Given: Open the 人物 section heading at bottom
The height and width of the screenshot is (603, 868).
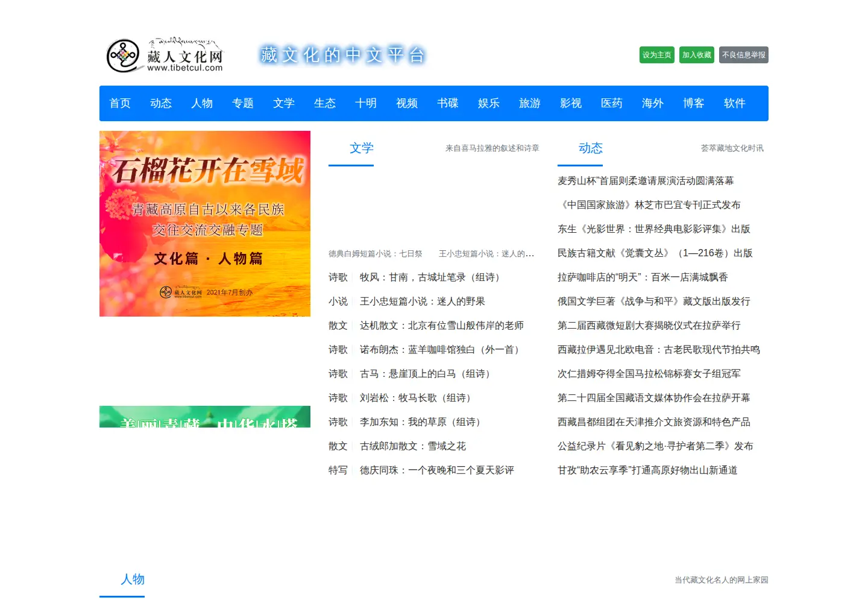Looking at the screenshot, I should pyautogui.click(x=133, y=579).
